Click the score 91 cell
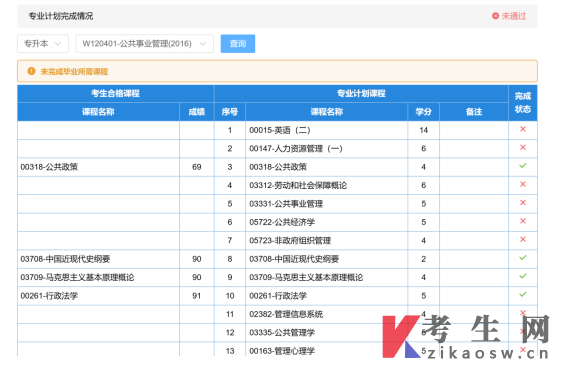Screen dimensions: 564x372 point(197,296)
